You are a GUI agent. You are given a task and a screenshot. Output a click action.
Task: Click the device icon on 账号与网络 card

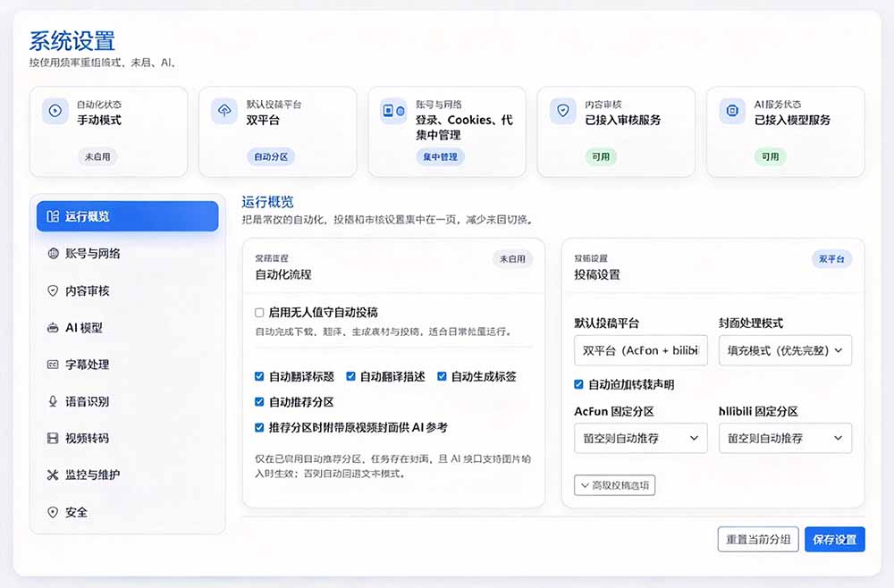tap(394, 111)
